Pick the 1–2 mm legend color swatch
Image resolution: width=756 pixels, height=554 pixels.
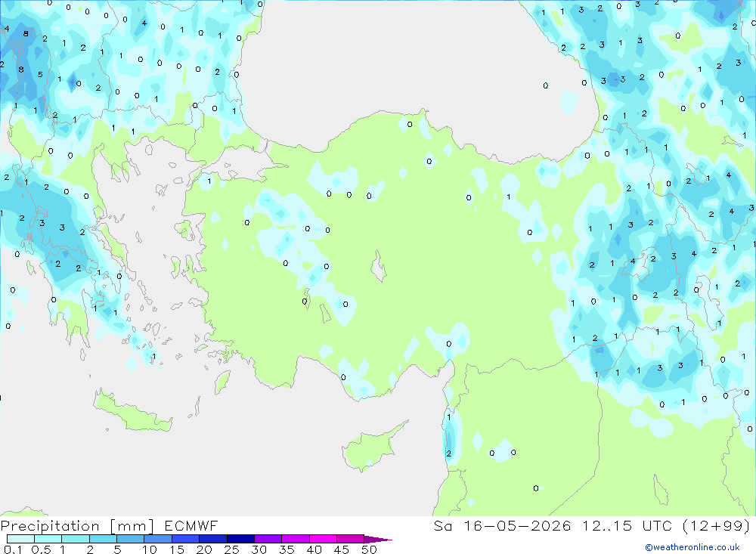click(75, 539)
